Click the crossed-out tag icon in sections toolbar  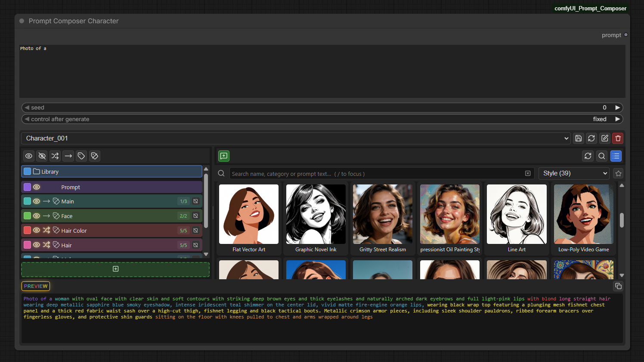click(x=95, y=156)
